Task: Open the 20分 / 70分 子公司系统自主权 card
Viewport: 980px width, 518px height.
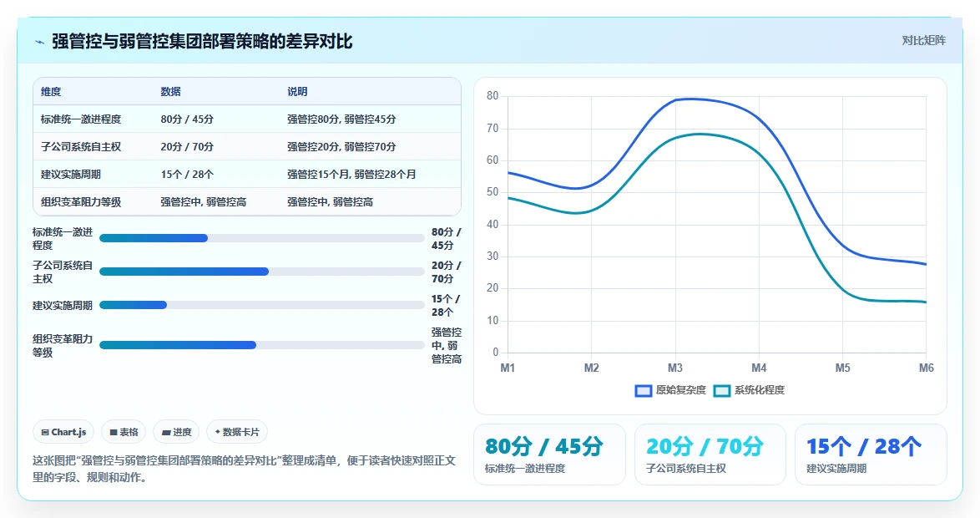Action: coord(710,455)
